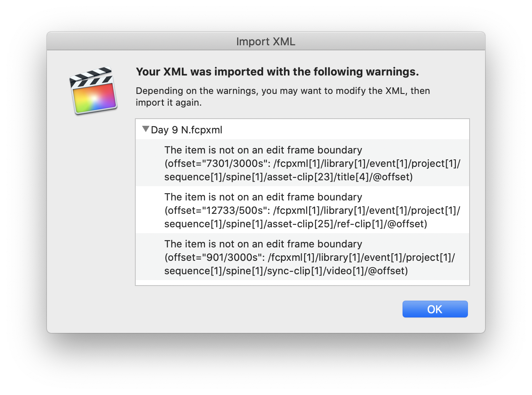532x395 pixels.
Task: Click the Import XML title bar
Action: pyautogui.click(x=266, y=42)
